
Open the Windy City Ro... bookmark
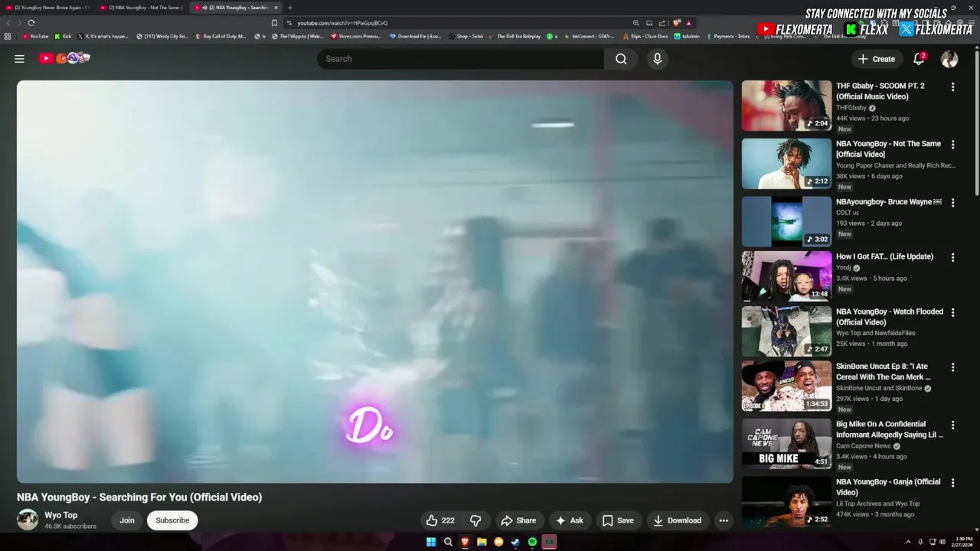[x=162, y=36]
